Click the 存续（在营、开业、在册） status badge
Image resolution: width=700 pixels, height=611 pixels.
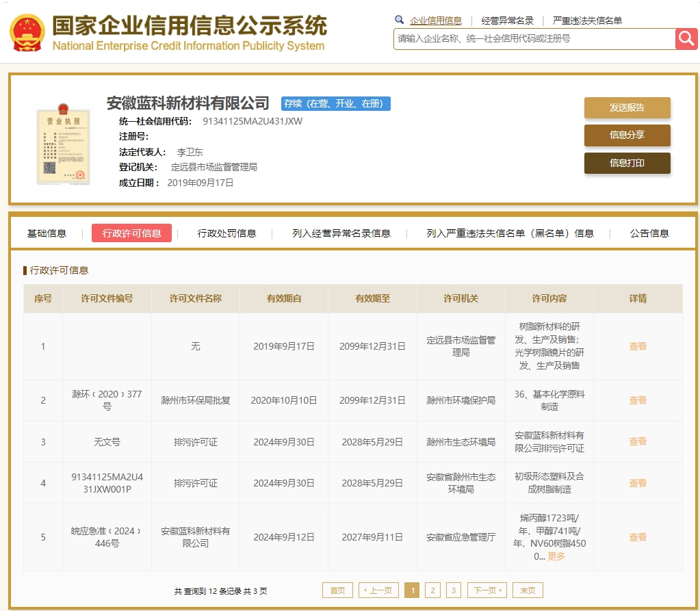[336, 103]
